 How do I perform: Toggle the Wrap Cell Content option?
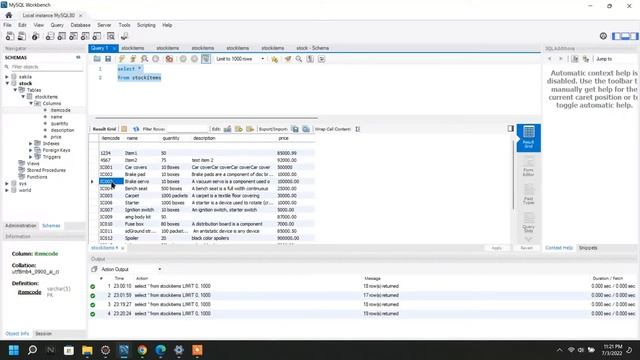[x=358, y=129]
